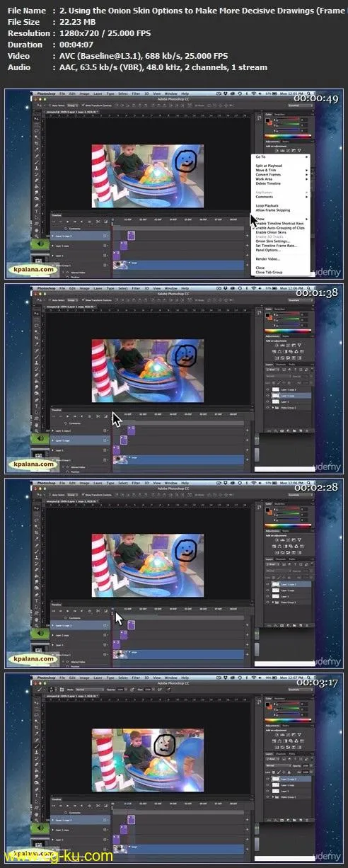Switch to Channels tab in the 00:01:38 frame
Viewport: 348px width, 868px height.
(281, 365)
